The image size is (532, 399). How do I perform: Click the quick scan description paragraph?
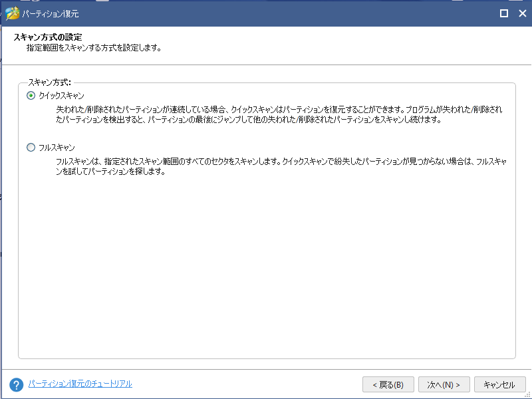pyautogui.click(x=279, y=114)
